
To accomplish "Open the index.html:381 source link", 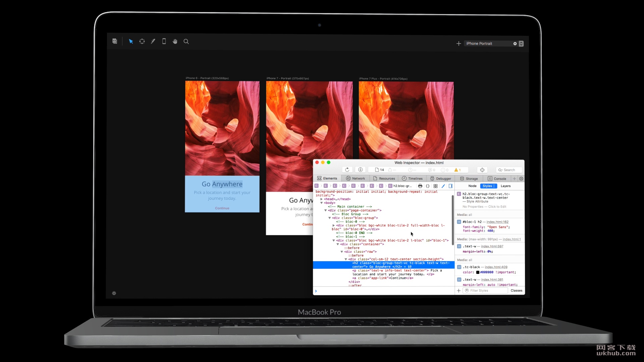I will click(492, 280).
